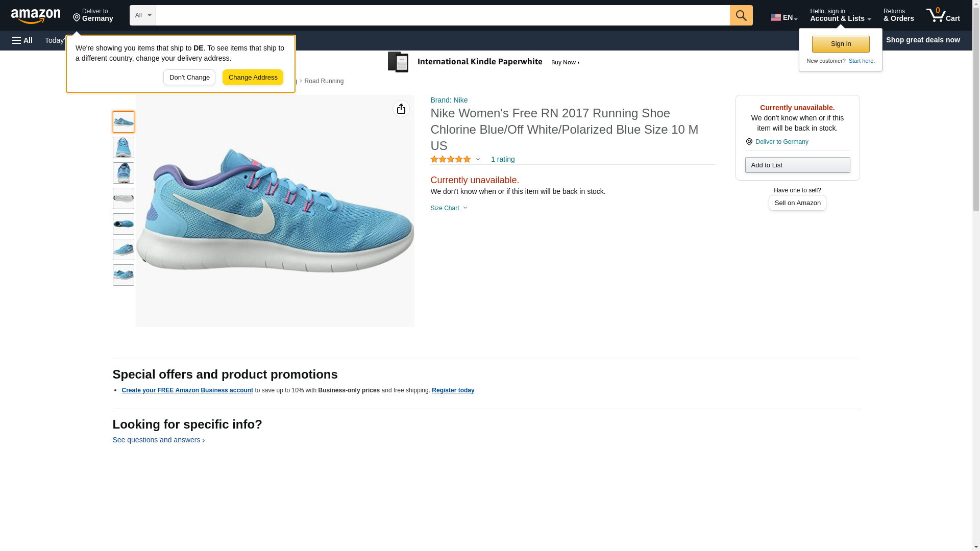The width and height of the screenshot is (980, 551).
Task: Click the Don't Change button
Action: point(189,78)
